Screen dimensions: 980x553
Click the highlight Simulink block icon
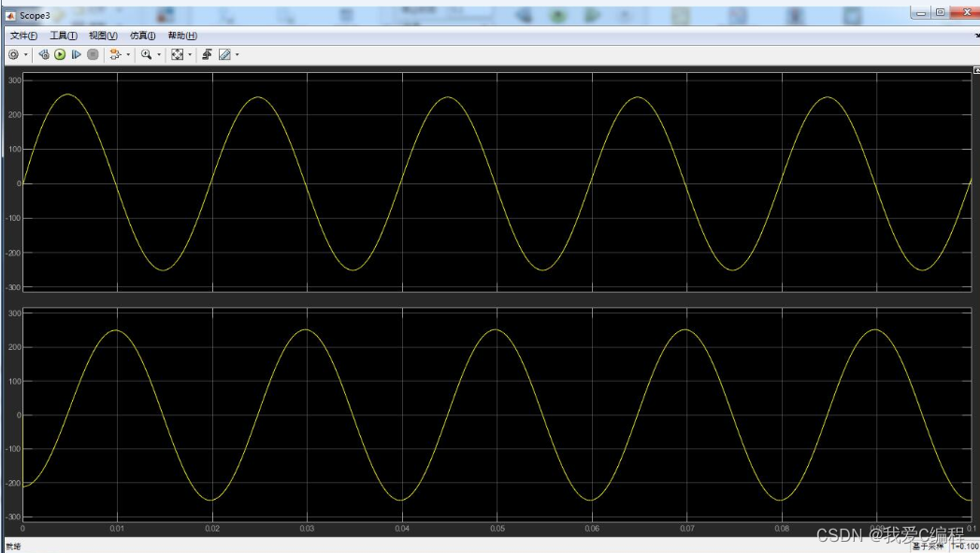click(114, 55)
